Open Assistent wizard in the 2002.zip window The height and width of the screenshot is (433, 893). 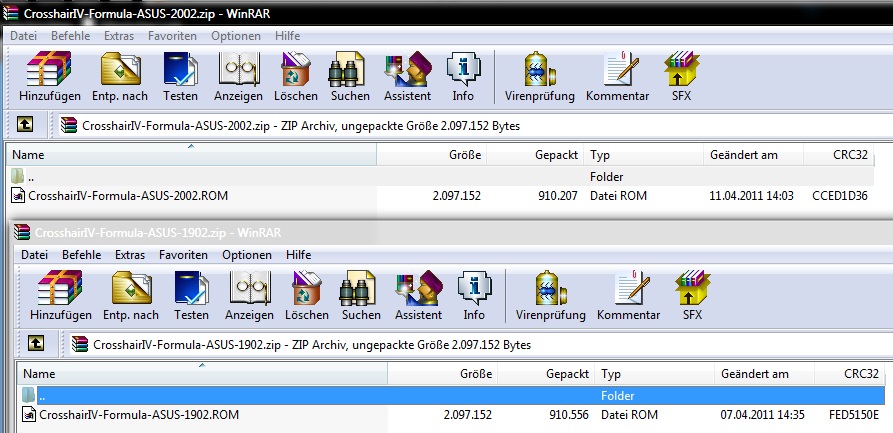click(x=408, y=68)
